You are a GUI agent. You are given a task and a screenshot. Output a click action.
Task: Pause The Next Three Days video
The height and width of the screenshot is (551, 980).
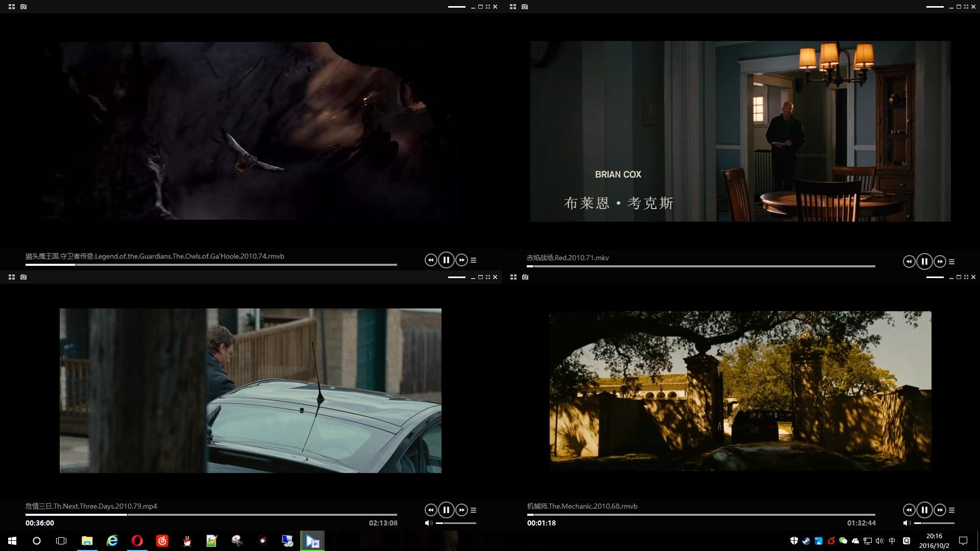pos(446,510)
